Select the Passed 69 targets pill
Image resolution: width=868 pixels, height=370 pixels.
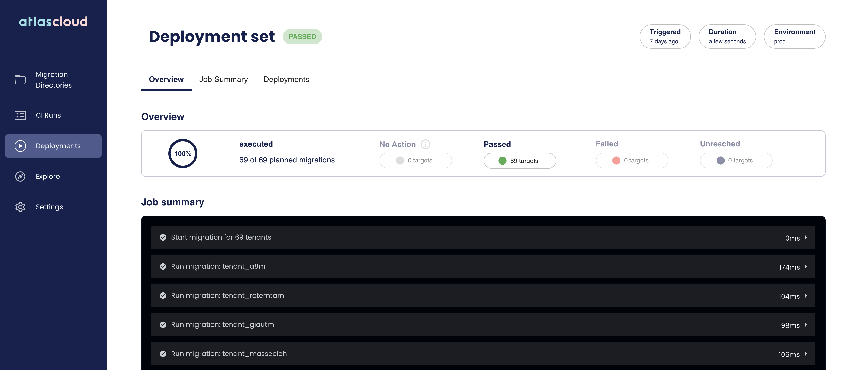[x=519, y=161]
